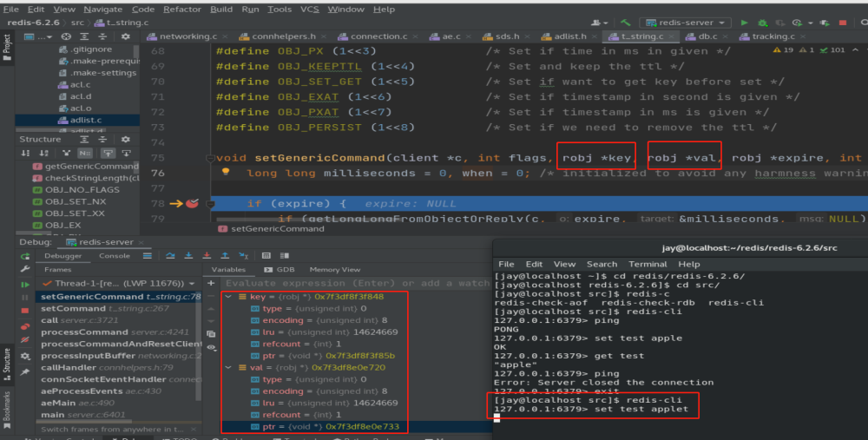Switch to the Console tab in Debug
868x440 pixels.
coord(115,256)
